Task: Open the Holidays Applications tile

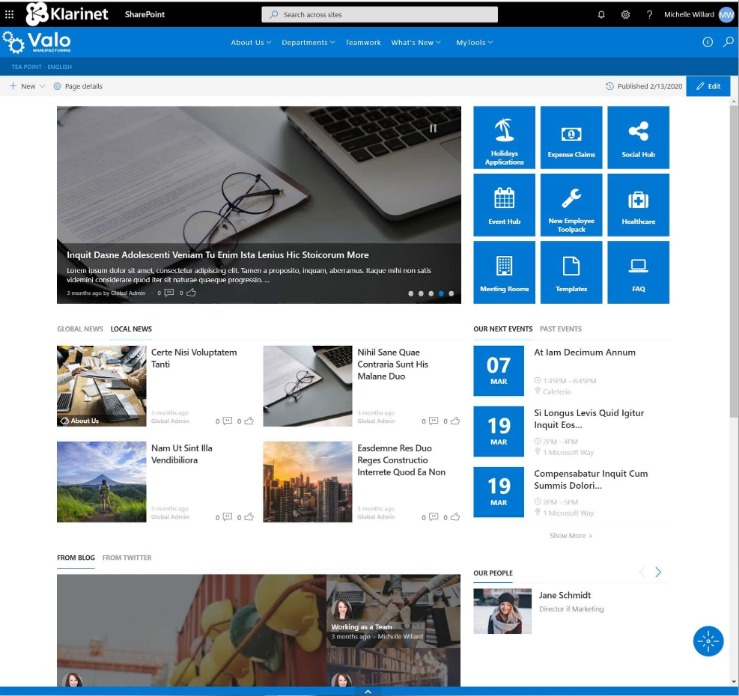Action: pyautogui.click(x=504, y=137)
